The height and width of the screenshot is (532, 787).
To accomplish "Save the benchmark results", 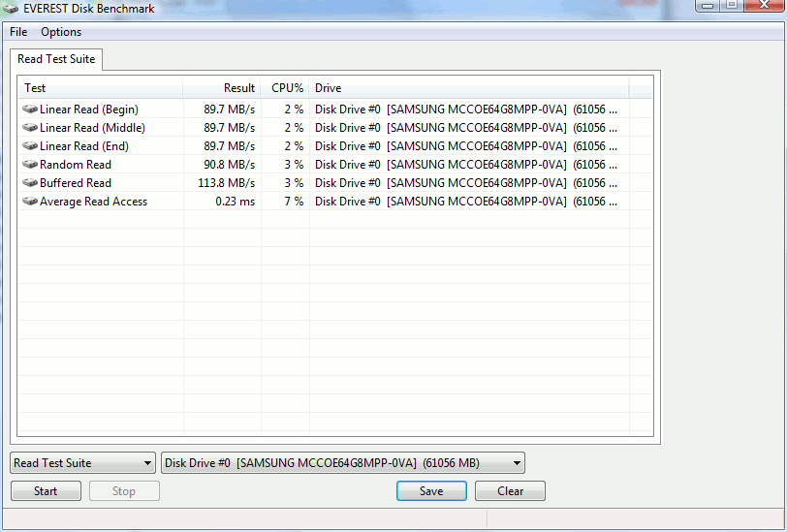I will [431, 491].
